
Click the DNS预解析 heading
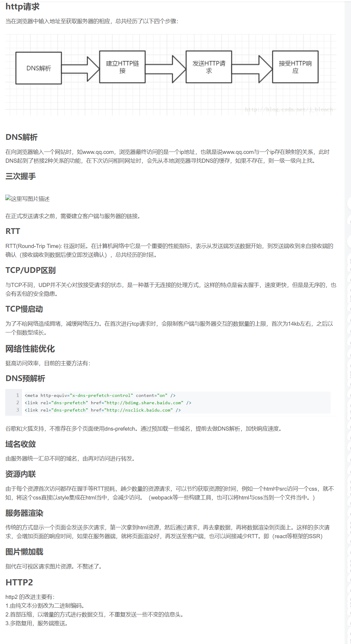tap(25, 378)
